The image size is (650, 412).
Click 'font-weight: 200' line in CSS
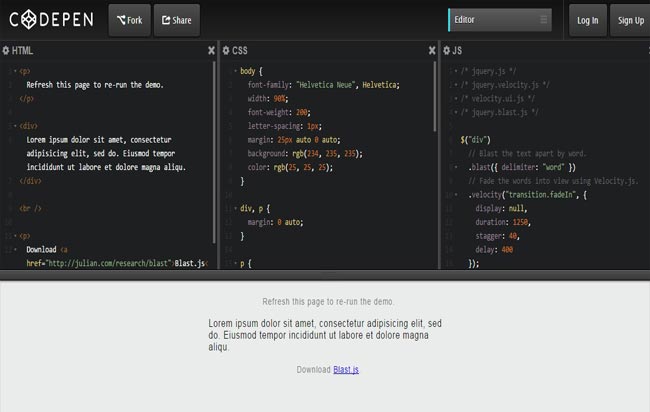pyautogui.click(x=279, y=112)
